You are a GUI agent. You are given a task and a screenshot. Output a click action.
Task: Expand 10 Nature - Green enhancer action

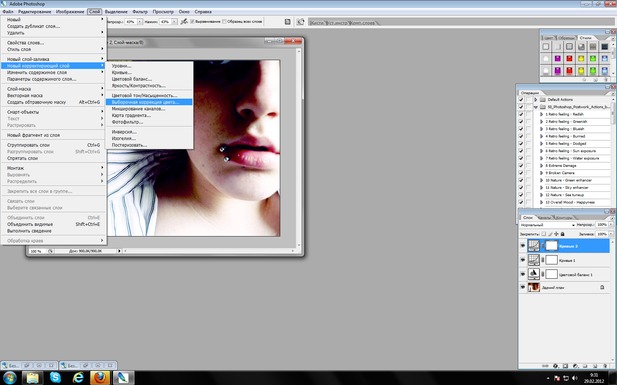(x=541, y=180)
